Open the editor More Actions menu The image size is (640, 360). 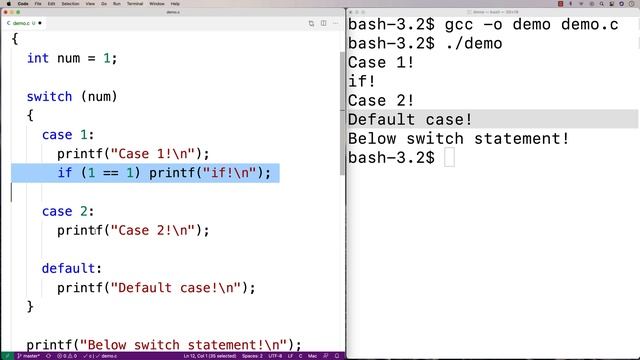tap(336, 24)
